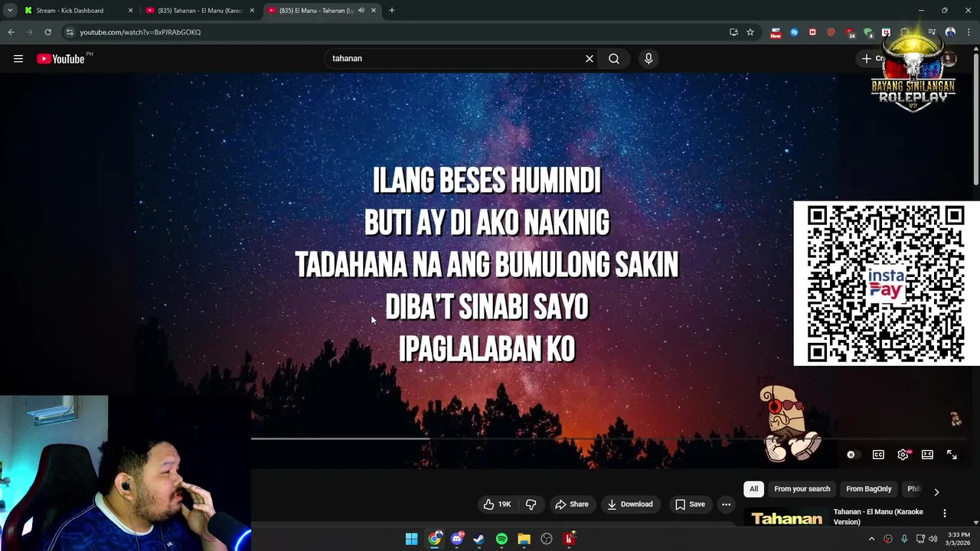This screenshot has height=551, width=980.
Task: Dislike the video with thumbs down
Action: pos(531,504)
